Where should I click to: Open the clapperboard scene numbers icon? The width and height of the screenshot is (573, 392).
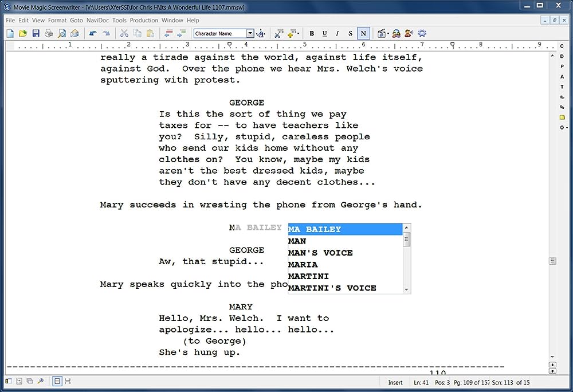click(x=382, y=34)
